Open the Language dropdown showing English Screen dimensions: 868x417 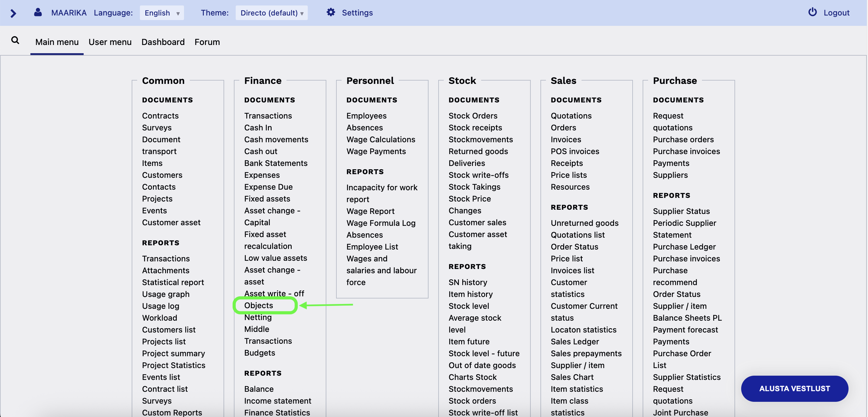tap(161, 13)
